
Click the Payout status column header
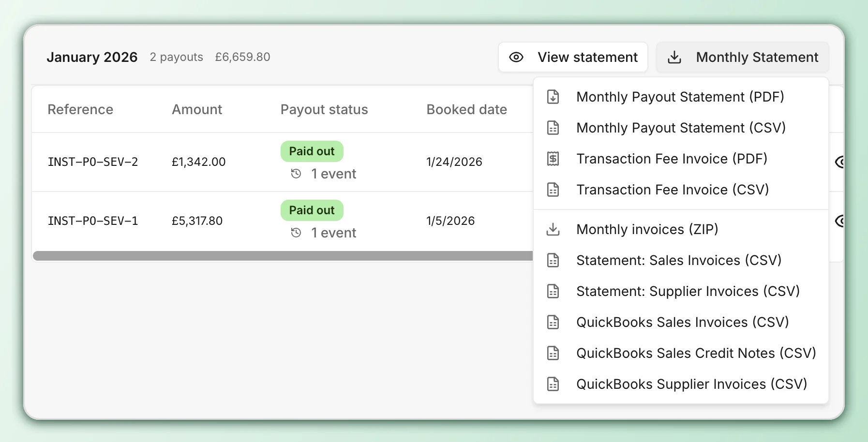point(324,110)
